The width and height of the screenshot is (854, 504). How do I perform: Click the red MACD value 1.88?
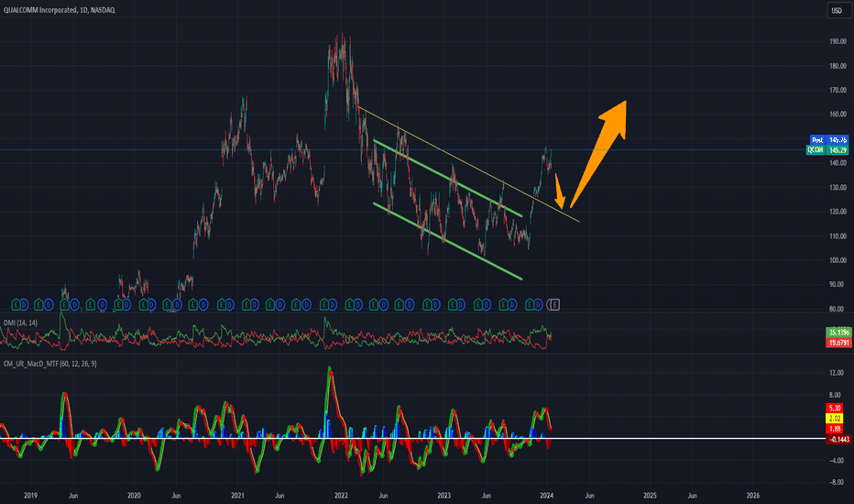835,429
